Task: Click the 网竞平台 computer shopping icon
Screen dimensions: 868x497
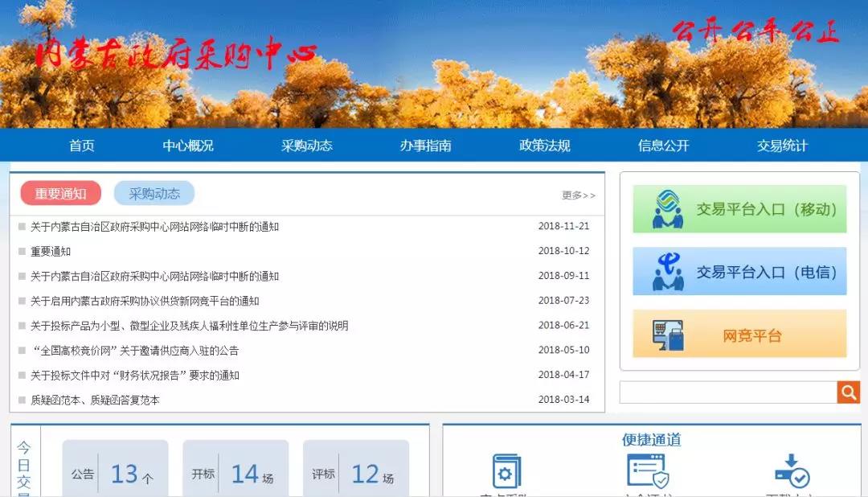Action: pos(668,335)
